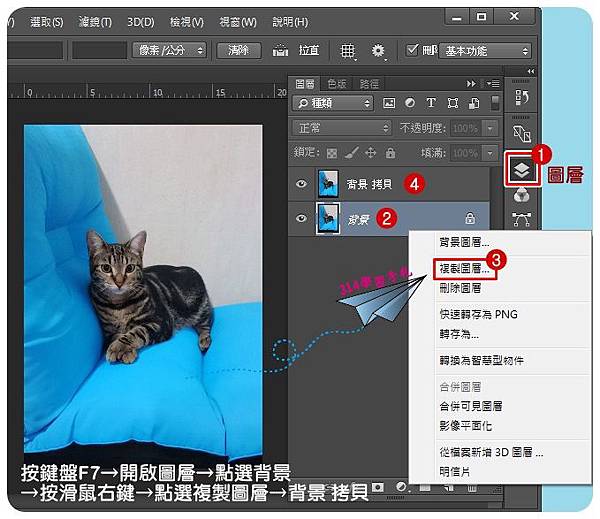Toggle the layer filtering switch

point(495,103)
